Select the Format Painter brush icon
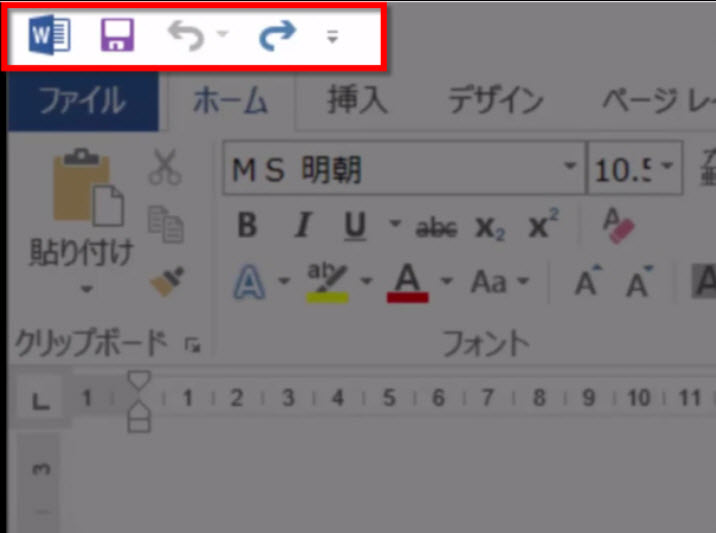The image size is (716, 533). [x=165, y=282]
